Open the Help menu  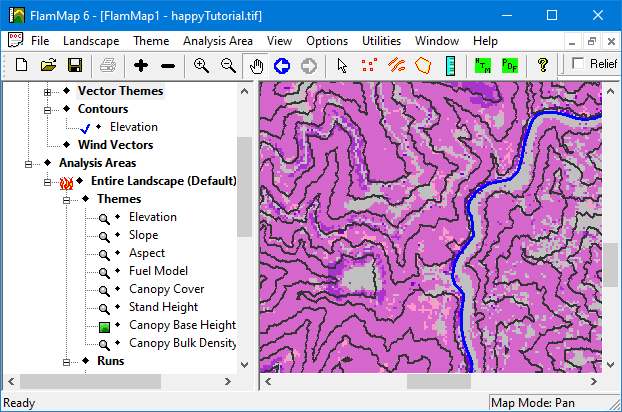coord(485,41)
